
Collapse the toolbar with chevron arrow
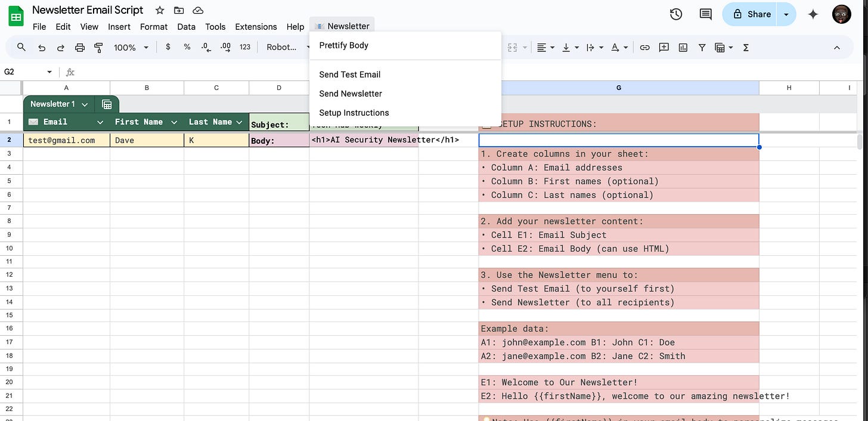836,47
